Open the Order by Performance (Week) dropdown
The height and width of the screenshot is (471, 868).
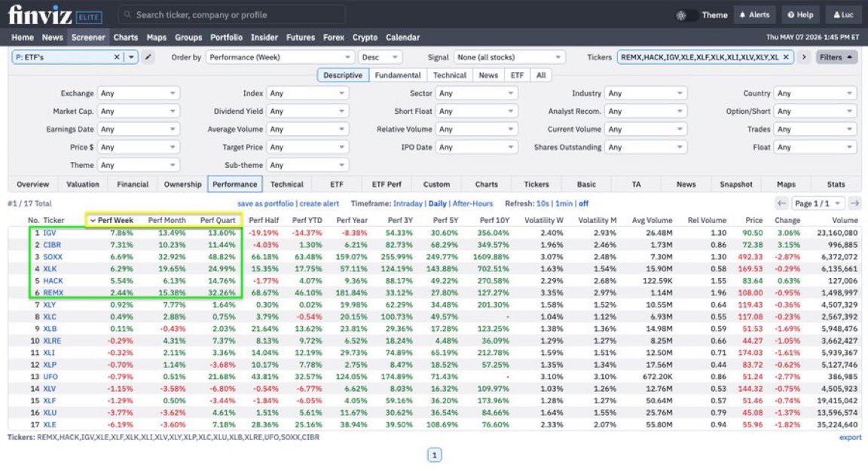click(x=280, y=57)
